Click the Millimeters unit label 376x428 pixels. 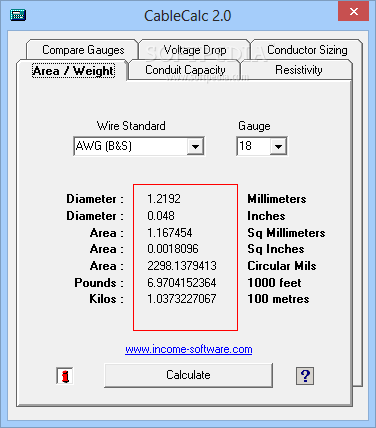click(277, 199)
